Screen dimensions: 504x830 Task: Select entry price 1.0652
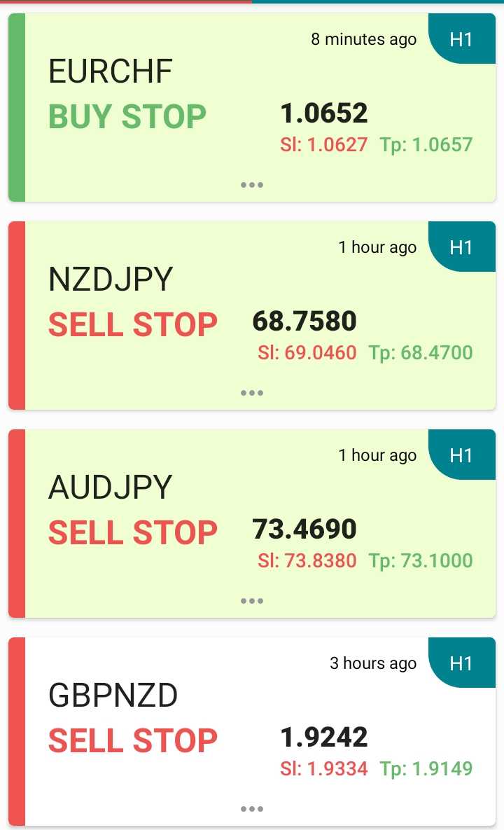coord(323,113)
